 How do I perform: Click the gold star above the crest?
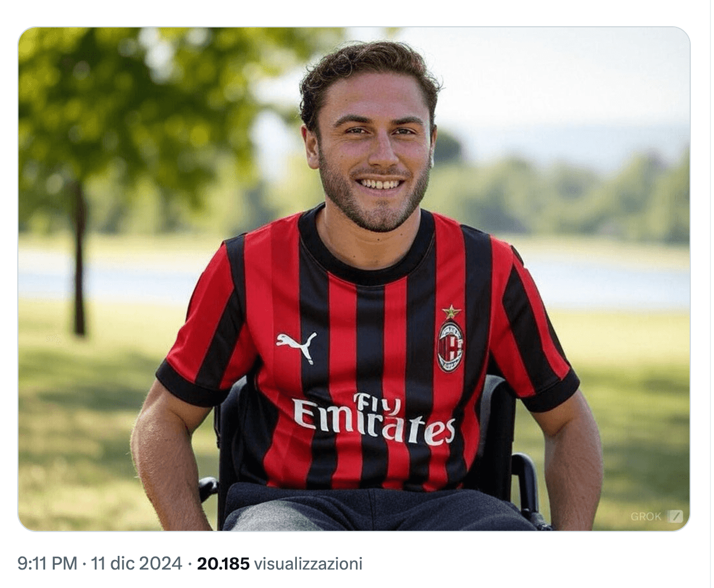[x=451, y=312]
